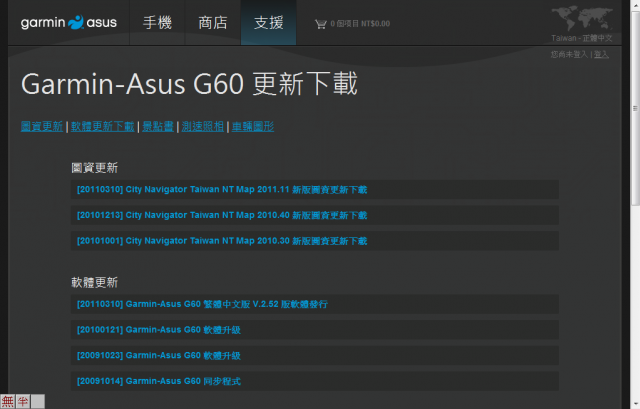Jump to 圖資更新 anchor link
This screenshot has height=409, width=640.
(42, 127)
